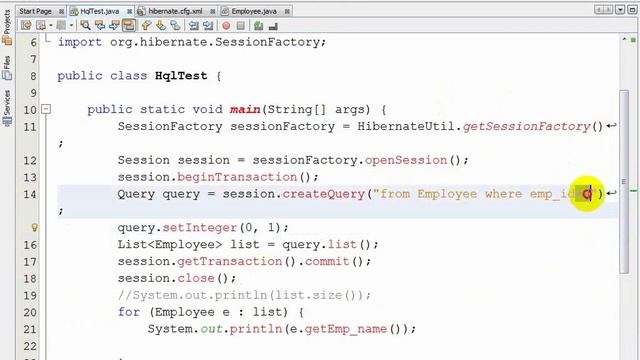640x360 pixels.
Task: Click session.close on line 18
Action: click(x=177, y=278)
